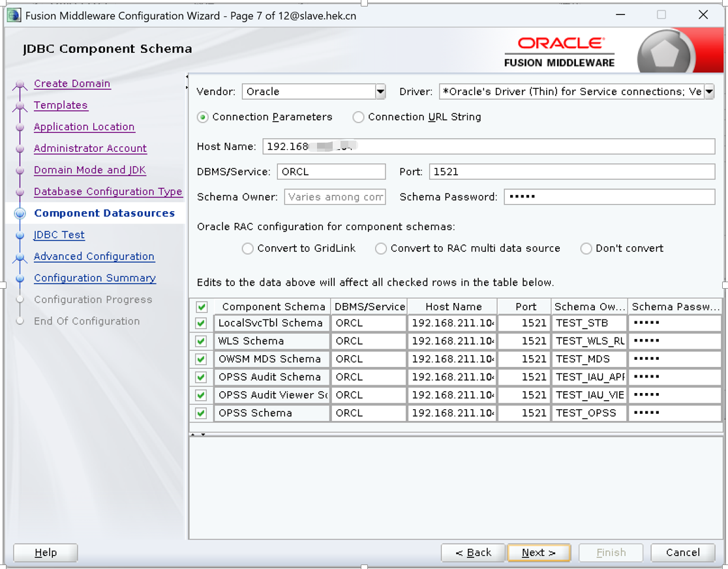Open Configuration Summary step
The height and width of the screenshot is (569, 728).
[95, 278]
